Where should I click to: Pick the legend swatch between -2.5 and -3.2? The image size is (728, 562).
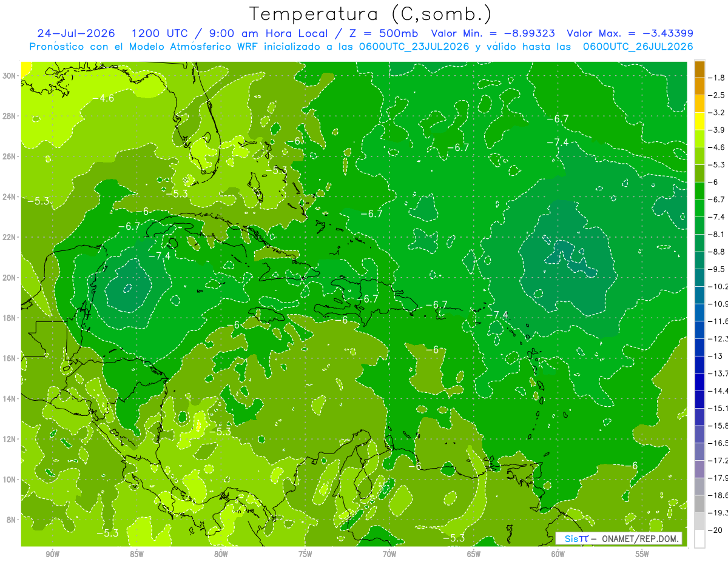pos(699,104)
